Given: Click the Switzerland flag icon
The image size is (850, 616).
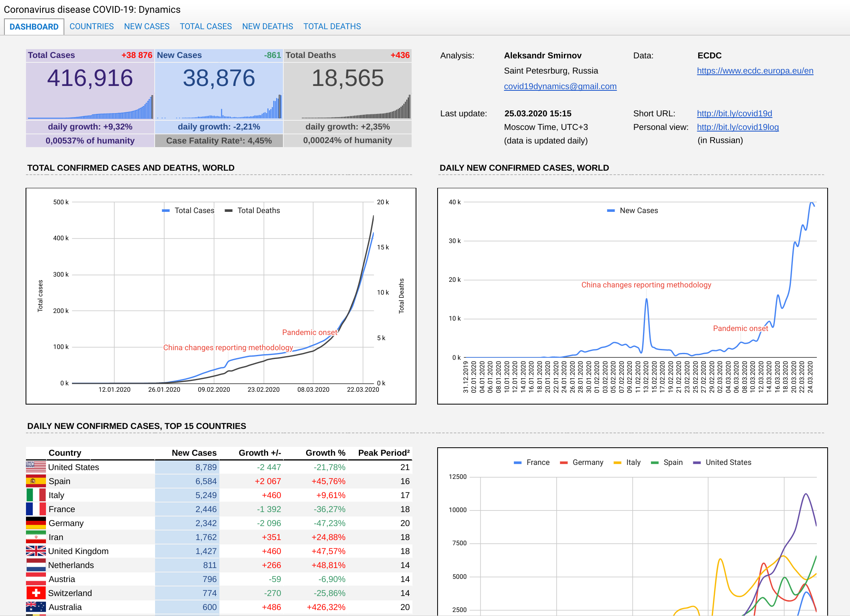Looking at the screenshot, I should pos(36,593).
